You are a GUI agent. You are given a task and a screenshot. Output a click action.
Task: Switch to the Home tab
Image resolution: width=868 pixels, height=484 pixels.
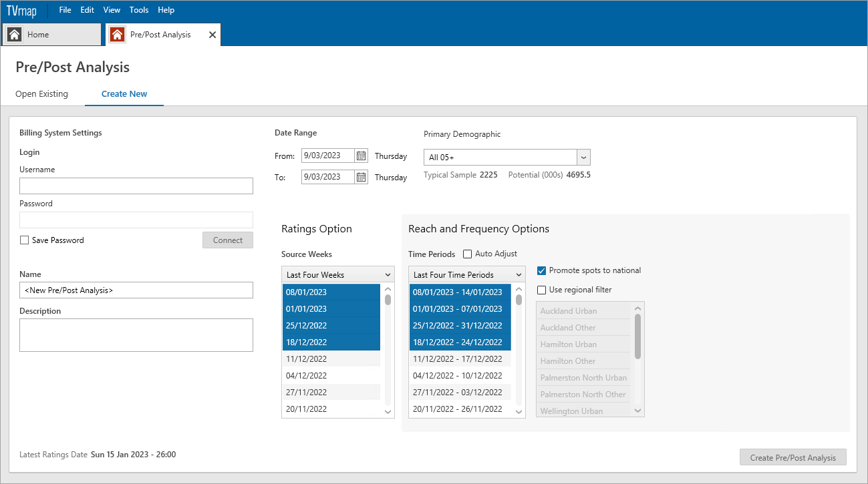tap(52, 35)
